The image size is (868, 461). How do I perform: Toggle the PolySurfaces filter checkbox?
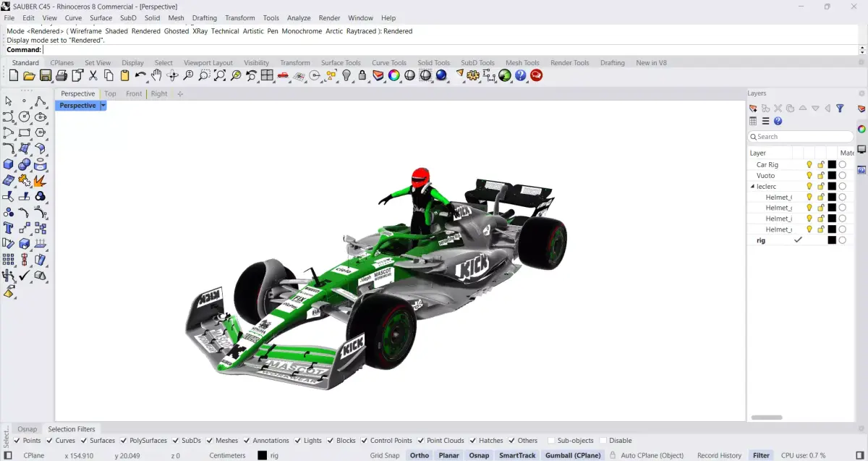coord(124,441)
